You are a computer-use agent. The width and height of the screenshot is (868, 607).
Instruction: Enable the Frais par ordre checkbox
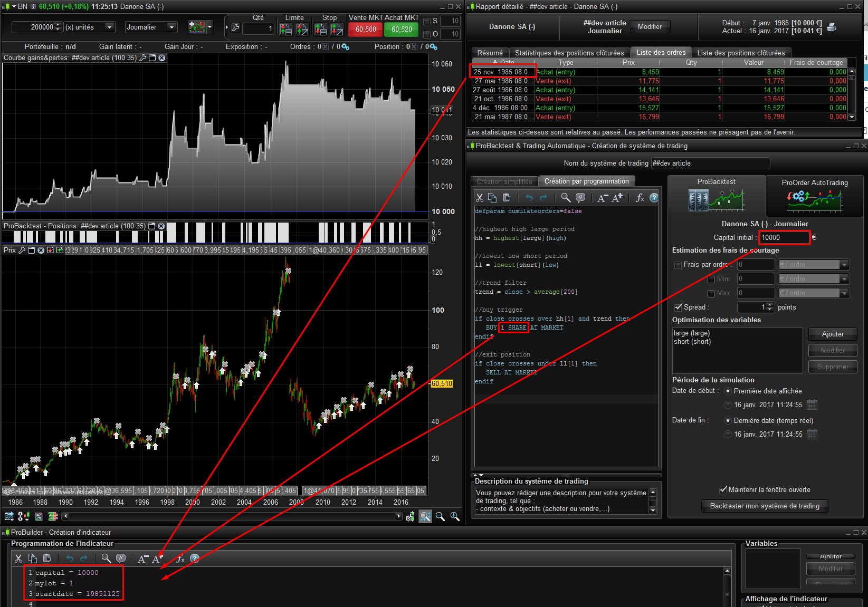click(678, 265)
